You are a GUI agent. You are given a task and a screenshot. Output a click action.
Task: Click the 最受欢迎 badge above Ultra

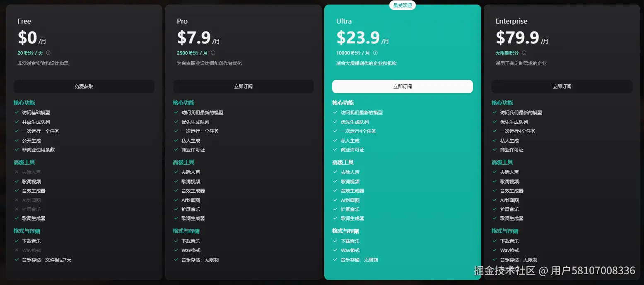(402, 5)
